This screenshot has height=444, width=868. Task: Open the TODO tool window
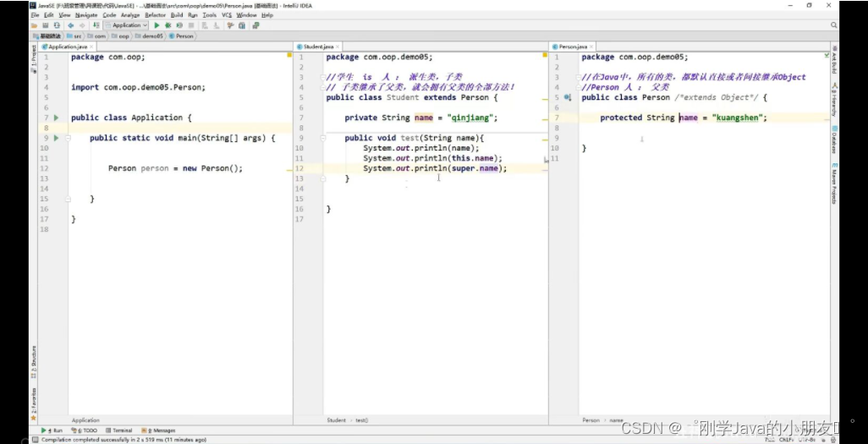coord(84,430)
